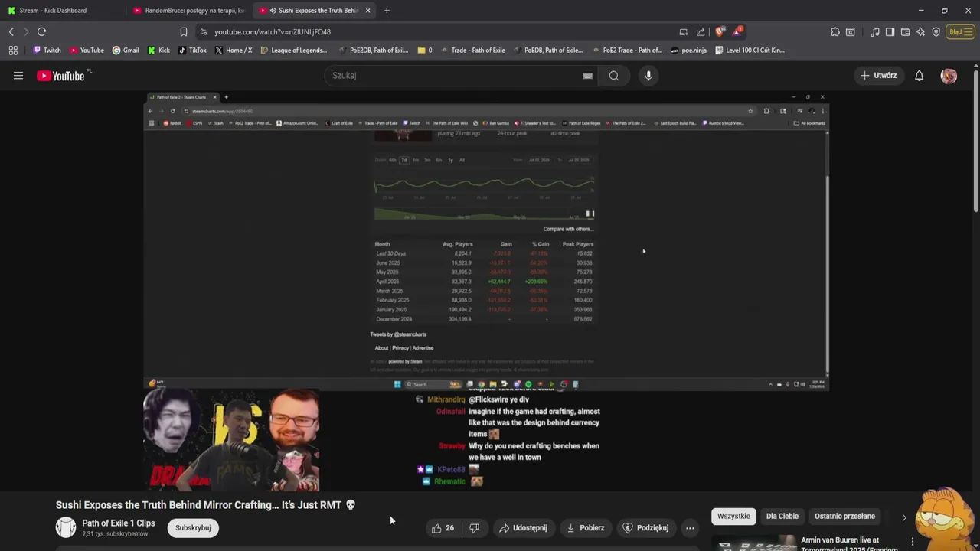
Task: Open Leo AI sparkle icon
Action: click(920, 32)
